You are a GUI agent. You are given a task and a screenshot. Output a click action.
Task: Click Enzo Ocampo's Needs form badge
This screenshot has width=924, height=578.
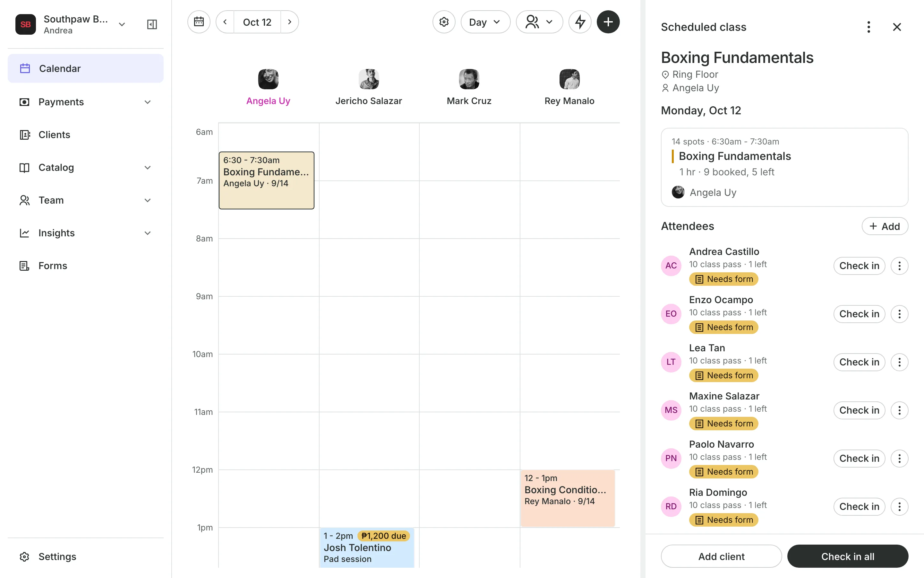[723, 327]
